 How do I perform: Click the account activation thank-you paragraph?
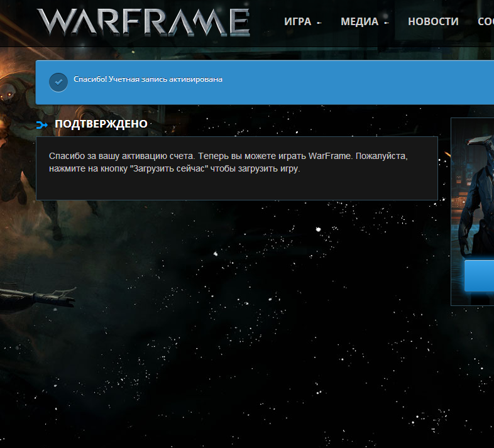[x=228, y=162]
